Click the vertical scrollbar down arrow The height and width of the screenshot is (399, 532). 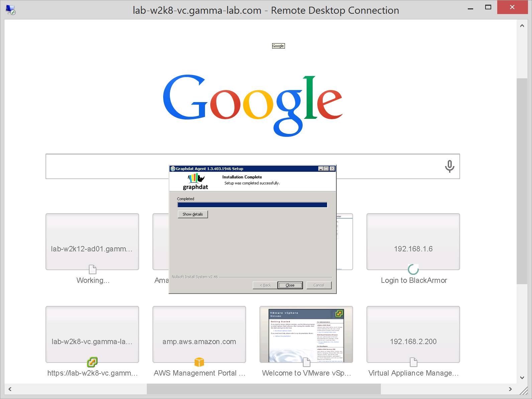click(x=522, y=378)
